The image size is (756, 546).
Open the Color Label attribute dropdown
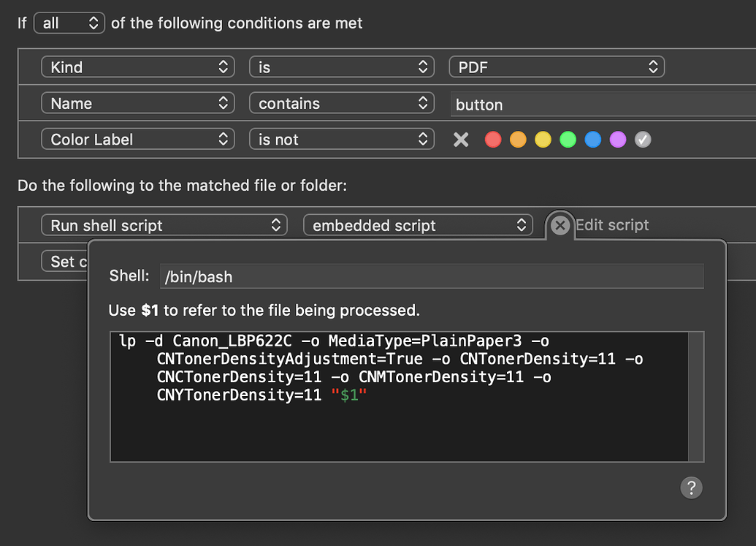point(137,140)
